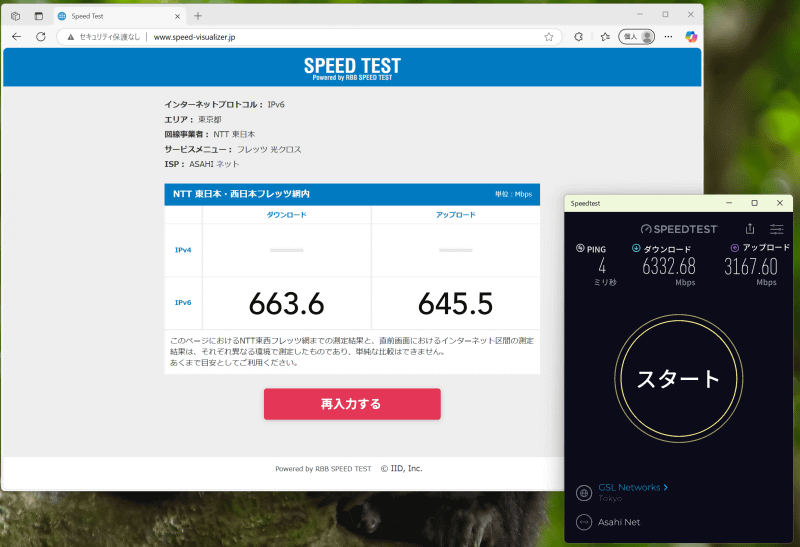Click the 回線事業者 NTT 東日本 line

pyautogui.click(x=210, y=134)
